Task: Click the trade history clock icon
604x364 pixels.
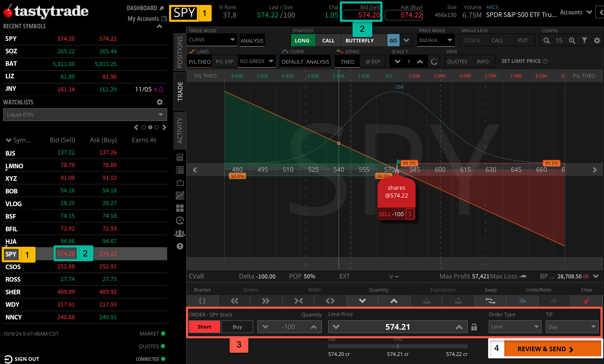Action: 180,220
